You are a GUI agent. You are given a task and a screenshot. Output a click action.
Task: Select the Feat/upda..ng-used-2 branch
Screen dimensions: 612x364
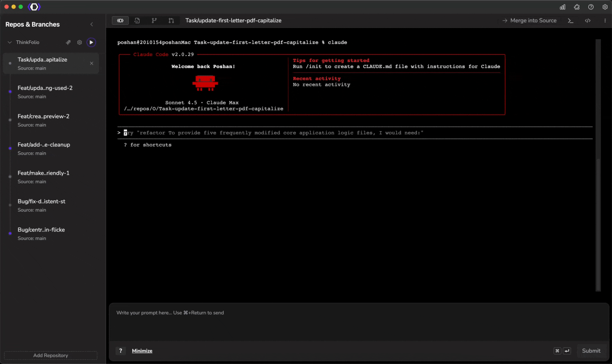(51, 92)
